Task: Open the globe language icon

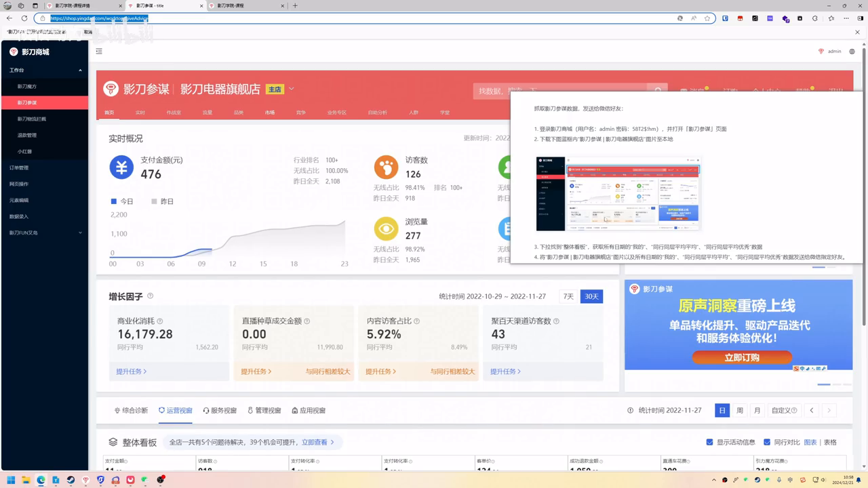Action: [x=852, y=52]
